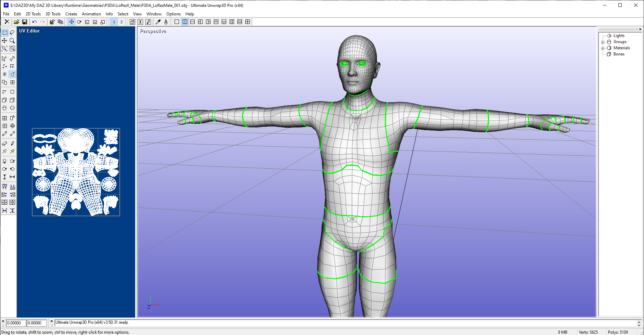Viewport: 644px width, 335px height.
Task: Click the black X icon in the top toolbar
Action: pos(7,22)
